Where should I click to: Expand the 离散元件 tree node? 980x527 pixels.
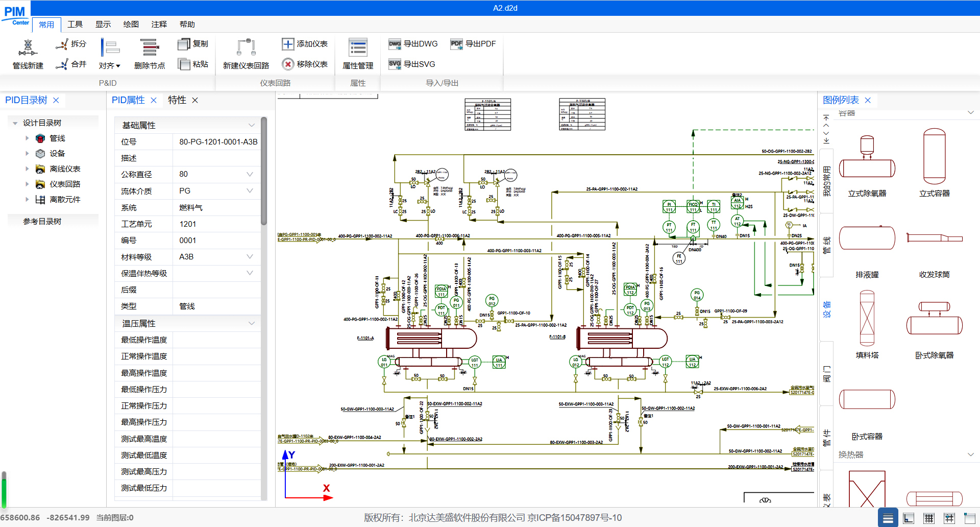click(x=27, y=199)
